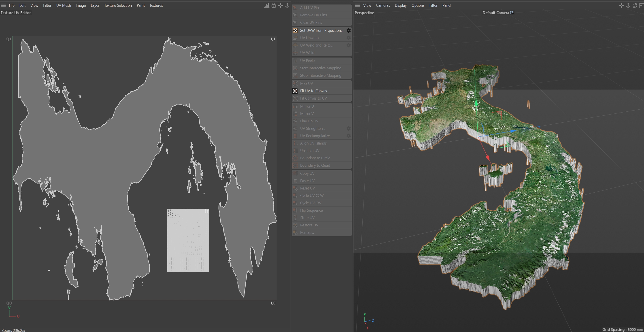Viewport: 644px width, 332px height.
Task: Click the Default Camera link icon
Action: click(x=512, y=13)
